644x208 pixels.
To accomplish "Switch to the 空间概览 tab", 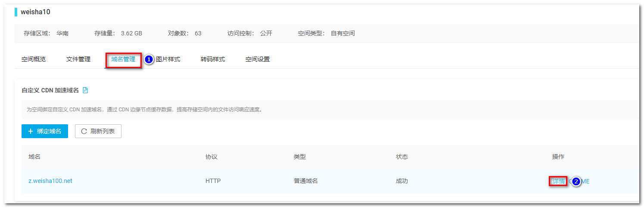I will tap(34, 59).
